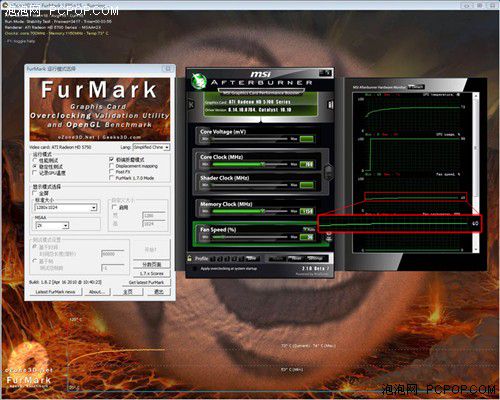This screenshot has height=400, width=500.
Task: Open the 1280x1024 resolution dropdown
Action: [x=66, y=208]
